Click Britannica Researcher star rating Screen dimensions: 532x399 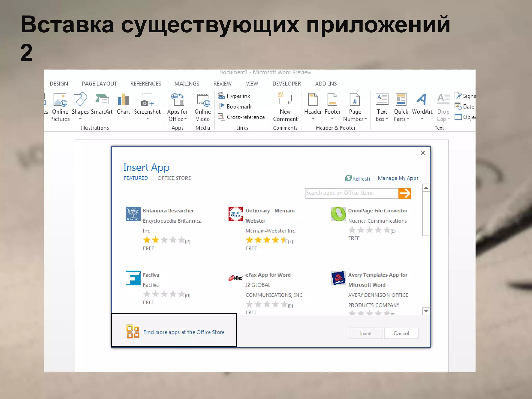tap(164, 240)
